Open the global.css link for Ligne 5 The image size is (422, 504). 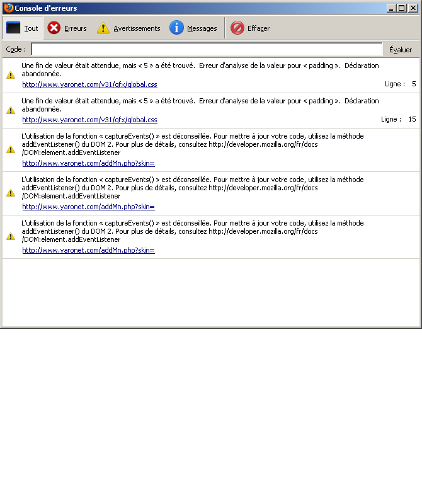[x=89, y=84]
